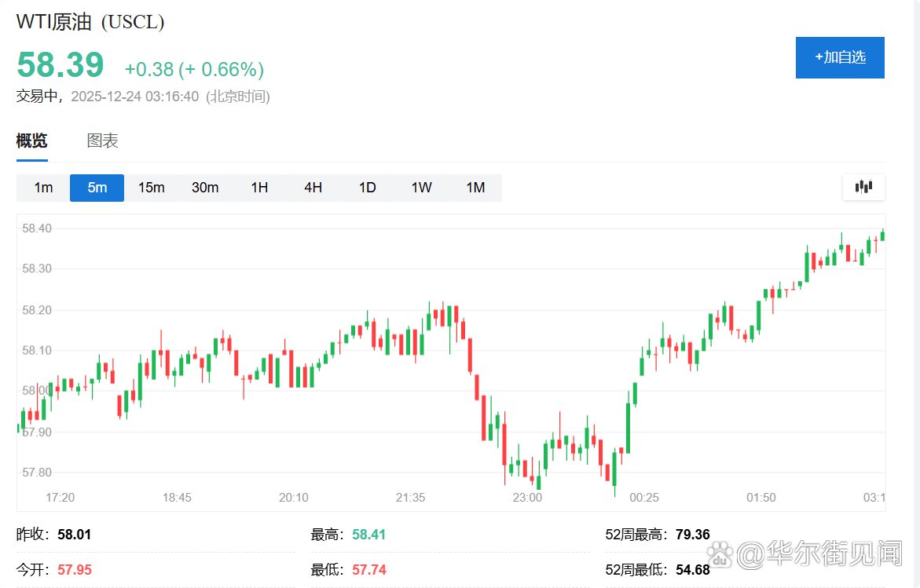Open the 1M monthly chart

[475, 188]
